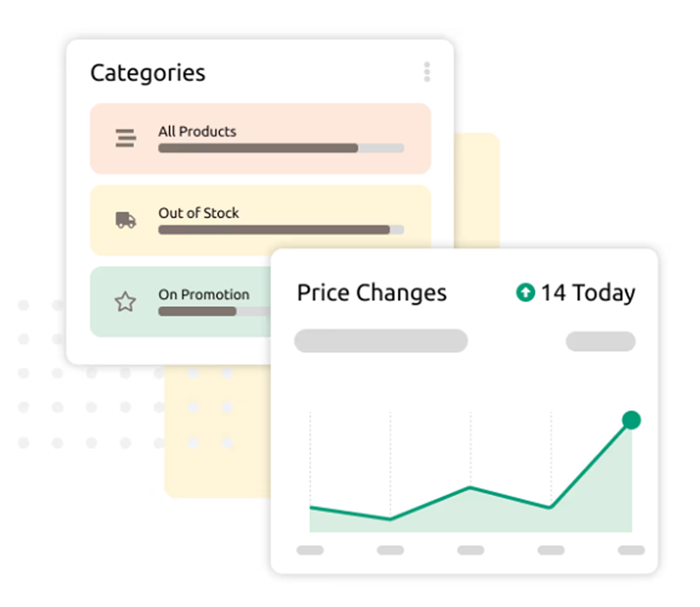The image size is (700, 607).
Task: Click the All Products list icon
Action: tap(126, 138)
